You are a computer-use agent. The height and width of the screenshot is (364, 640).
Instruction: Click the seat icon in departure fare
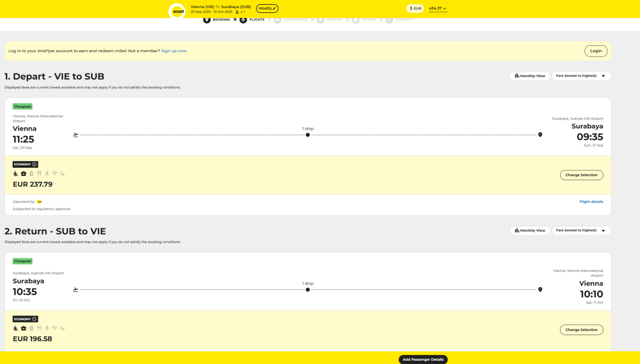click(x=16, y=173)
